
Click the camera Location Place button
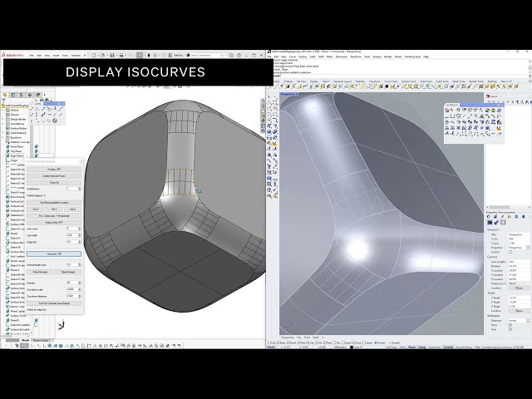pyautogui.click(x=519, y=288)
